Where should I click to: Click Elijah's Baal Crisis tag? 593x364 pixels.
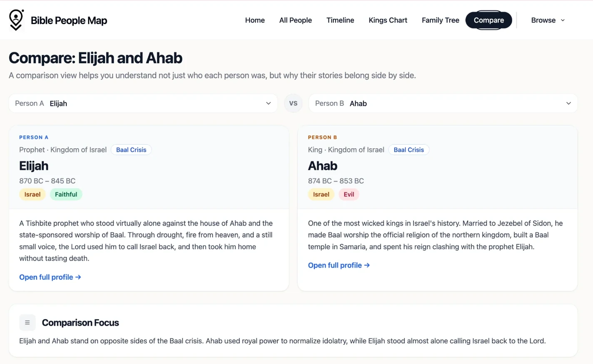point(131,150)
